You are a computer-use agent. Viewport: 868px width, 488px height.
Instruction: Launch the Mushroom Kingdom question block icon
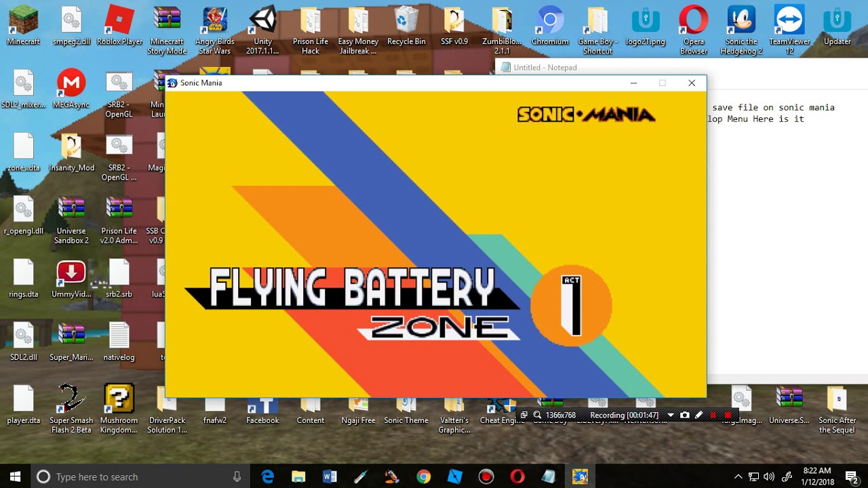pyautogui.click(x=119, y=408)
